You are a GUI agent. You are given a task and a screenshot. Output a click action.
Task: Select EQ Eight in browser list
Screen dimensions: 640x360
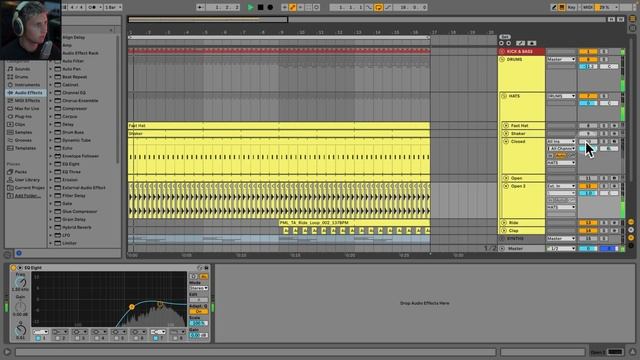pyautogui.click(x=71, y=164)
